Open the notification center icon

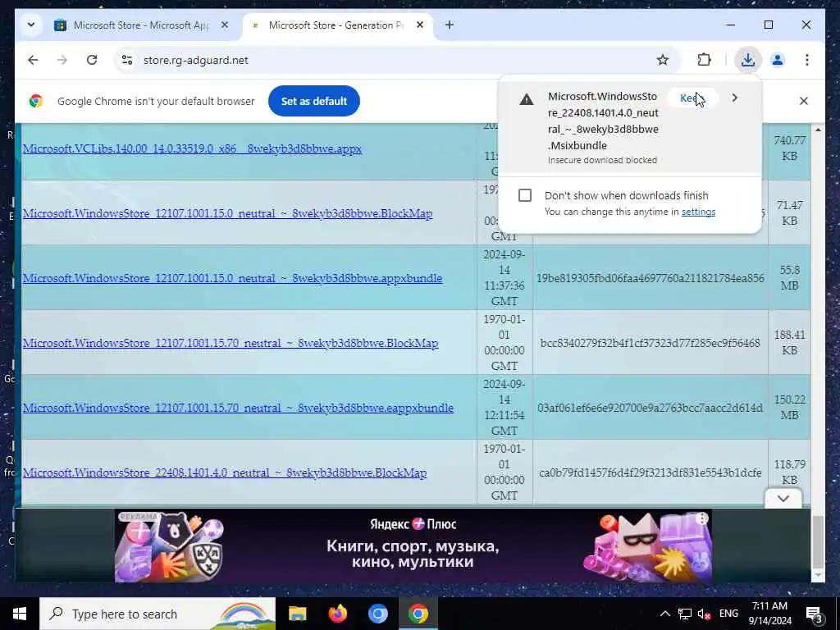coord(815,614)
